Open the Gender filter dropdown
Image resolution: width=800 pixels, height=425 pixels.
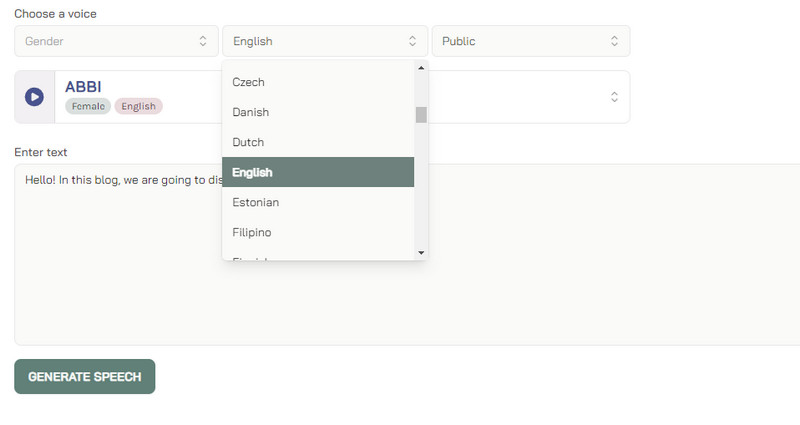pyautogui.click(x=116, y=41)
